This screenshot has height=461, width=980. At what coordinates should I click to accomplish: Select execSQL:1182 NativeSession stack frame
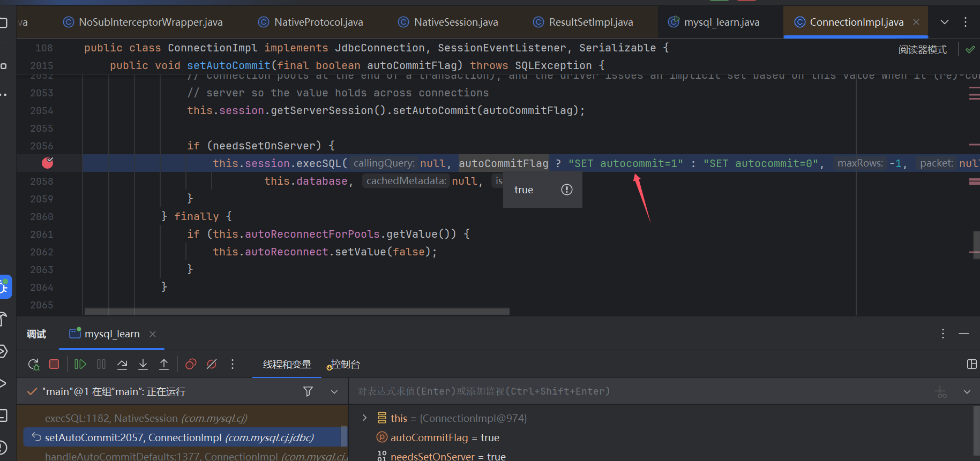tap(146, 418)
